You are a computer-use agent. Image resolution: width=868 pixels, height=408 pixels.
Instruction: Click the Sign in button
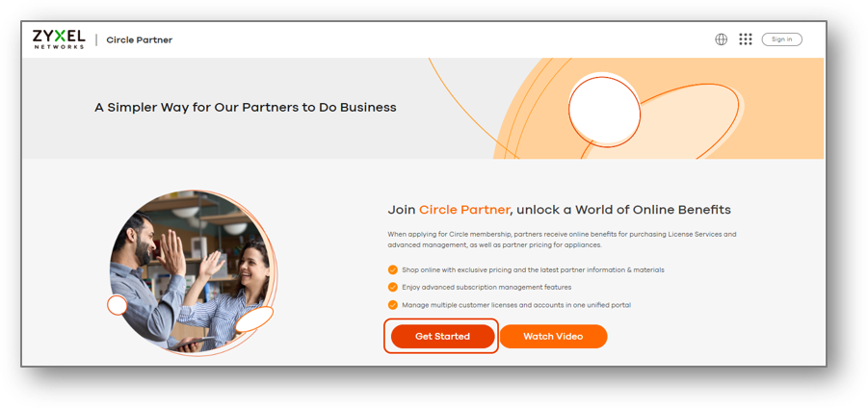[781, 39]
